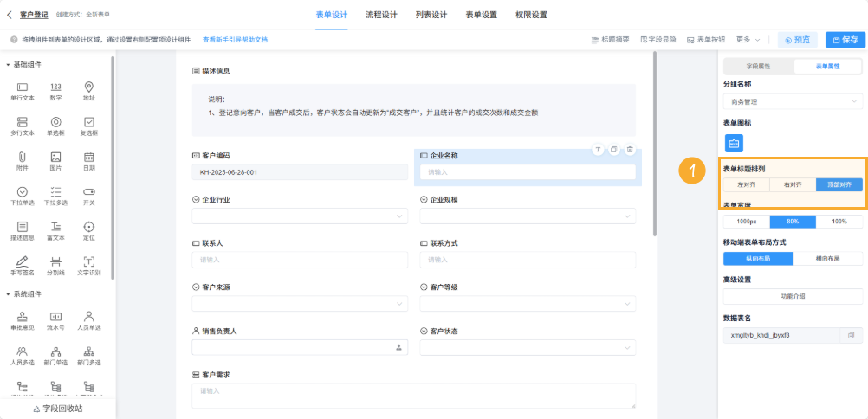
Task: Open the 客户来源 dropdown
Action: (x=300, y=304)
